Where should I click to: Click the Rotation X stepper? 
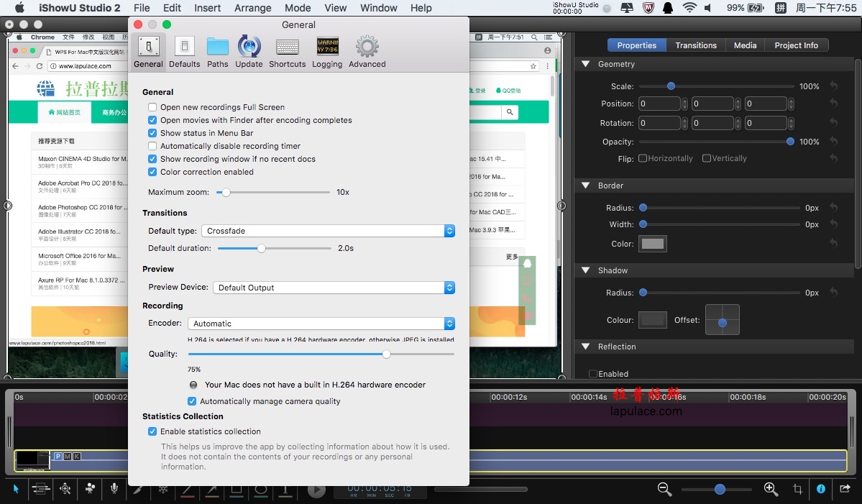tap(684, 123)
